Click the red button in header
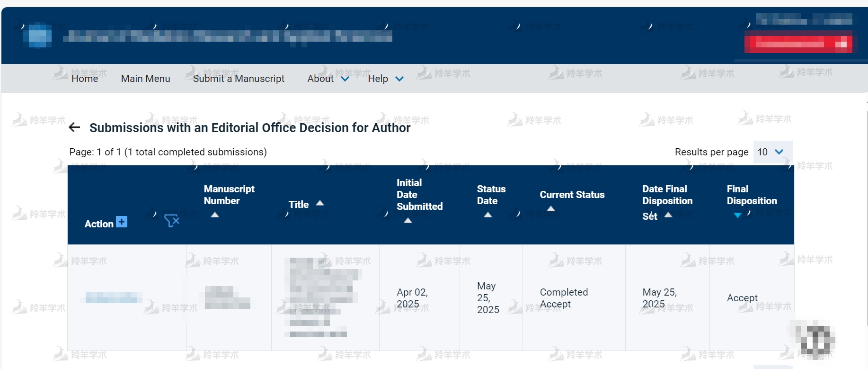The width and height of the screenshot is (868, 369). pyautogui.click(x=799, y=44)
